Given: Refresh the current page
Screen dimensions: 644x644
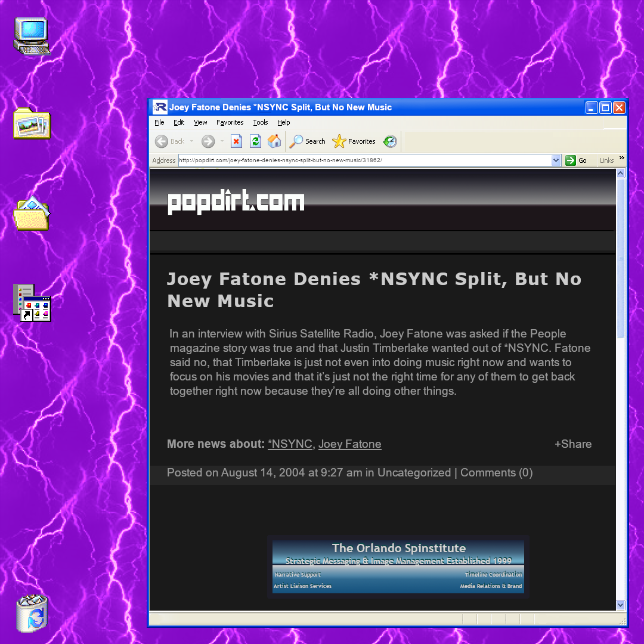Looking at the screenshot, I should coord(255,141).
